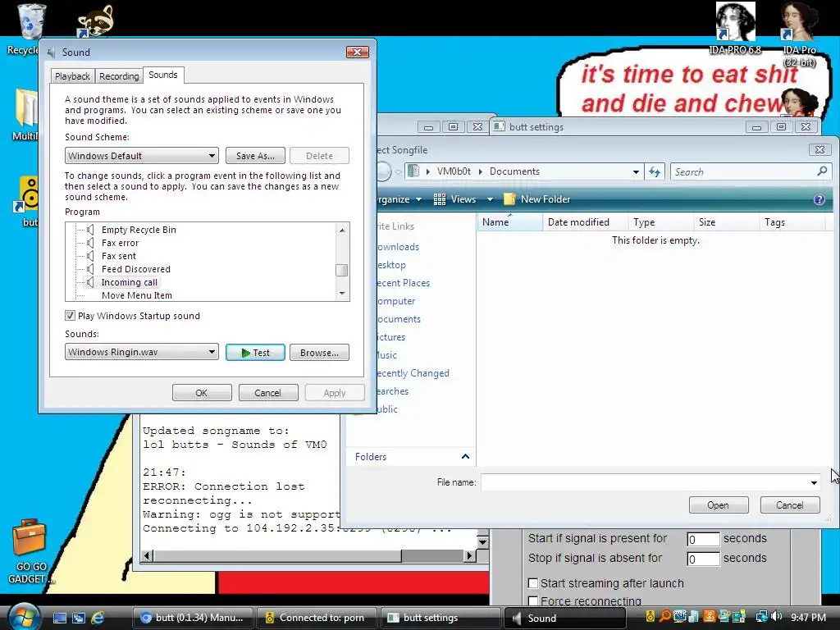
Task: Click the yellow speaker tray icon
Action: tap(651, 617)
